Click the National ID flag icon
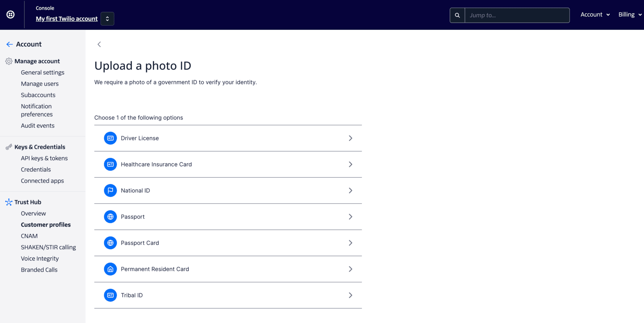The image size is (644, 323). click(x=110, y=191)
